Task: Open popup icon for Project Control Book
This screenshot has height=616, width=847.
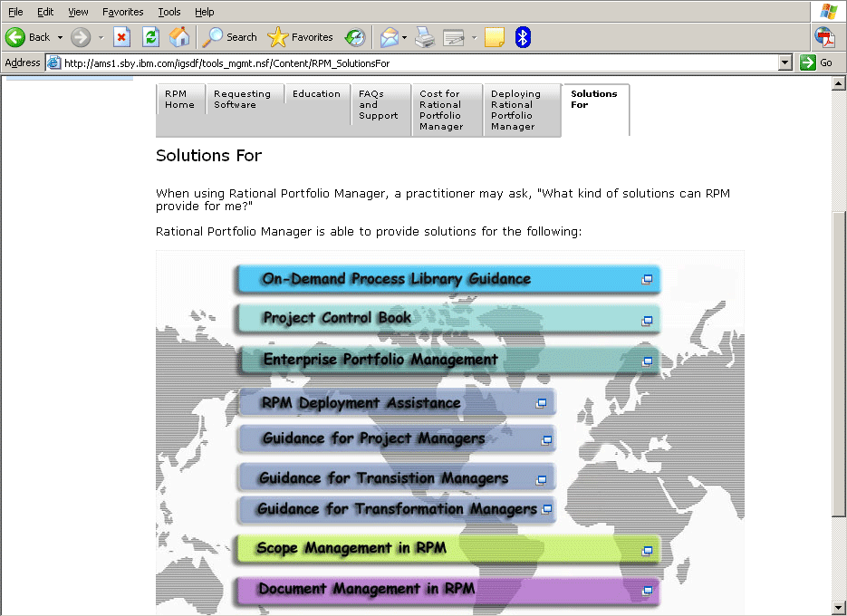Action: pos(647,321)
